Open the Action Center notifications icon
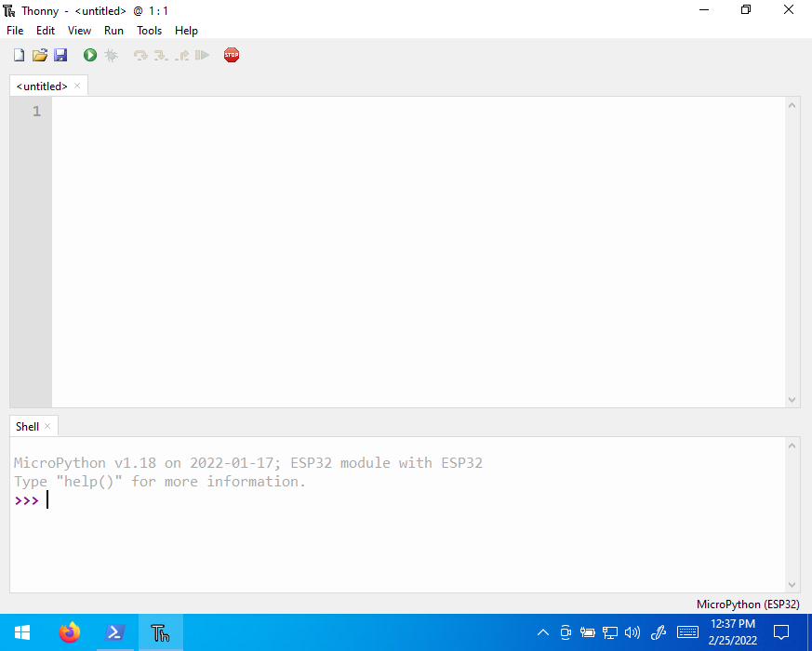812x651 pixels. tap(781, 632)
